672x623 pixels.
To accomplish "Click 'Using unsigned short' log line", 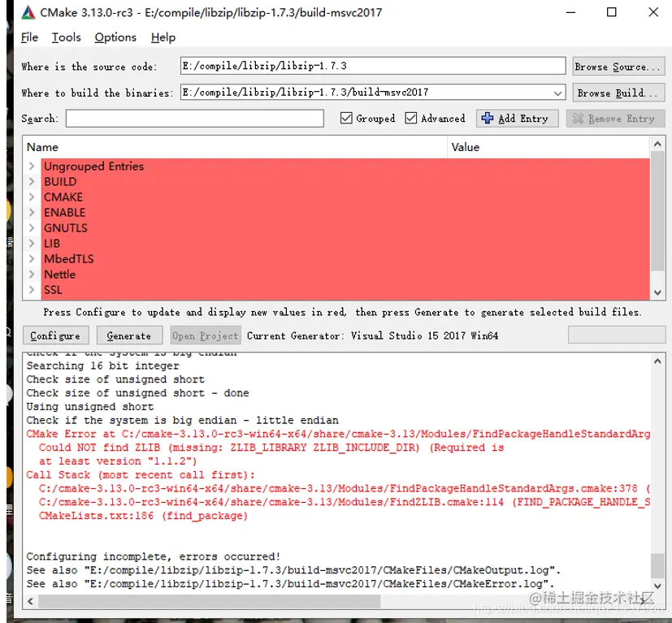I will [x=90, y=407].
